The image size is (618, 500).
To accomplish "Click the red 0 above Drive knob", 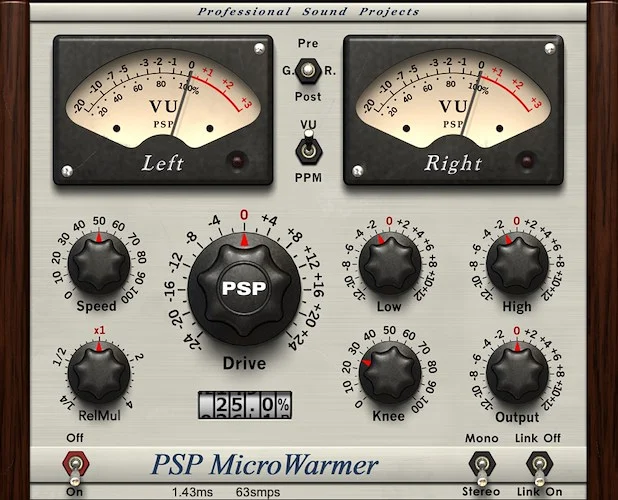I will pyautogui.click(x=244, y=215).
